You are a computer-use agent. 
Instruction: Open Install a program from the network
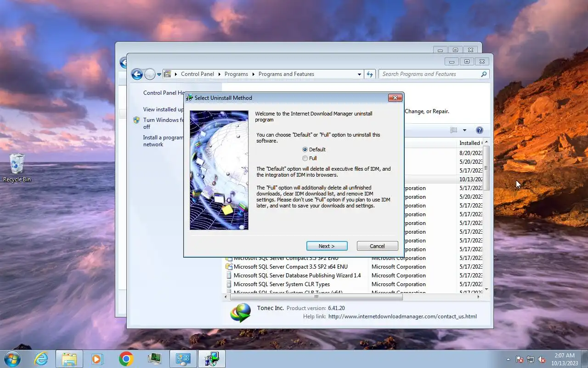pos(164,141)
